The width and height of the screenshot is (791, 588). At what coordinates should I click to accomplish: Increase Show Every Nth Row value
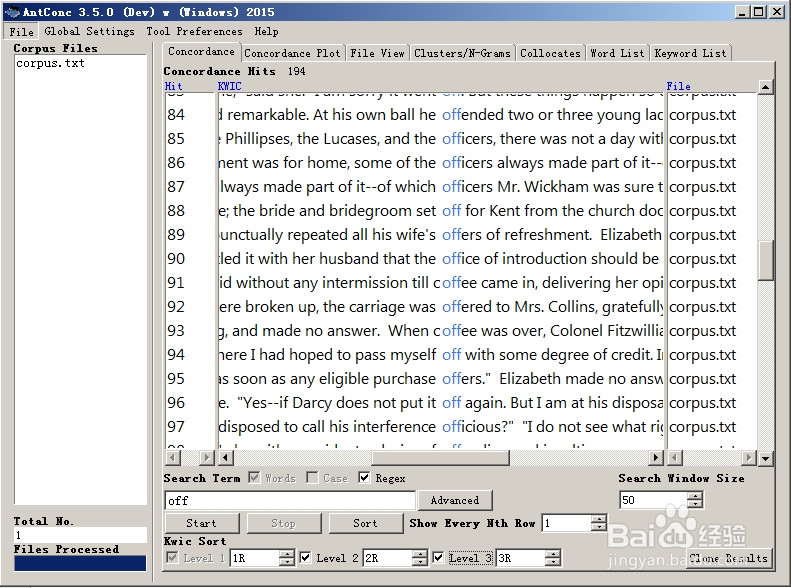click(599, 519)
